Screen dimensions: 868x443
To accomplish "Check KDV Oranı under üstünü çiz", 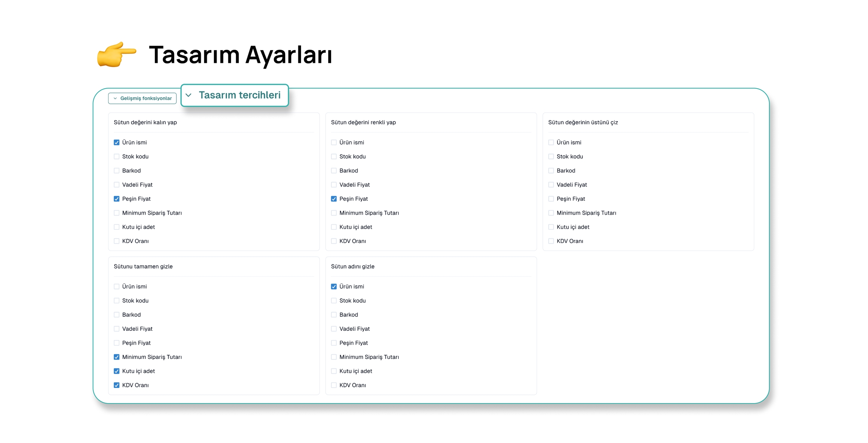I will click(551, 241).
